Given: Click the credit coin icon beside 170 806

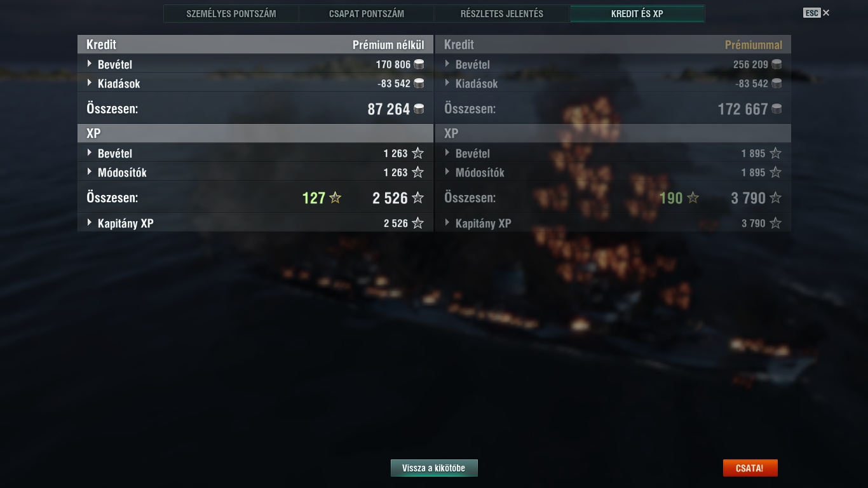Looking at the screenshot, I should (x=419, y=64).
